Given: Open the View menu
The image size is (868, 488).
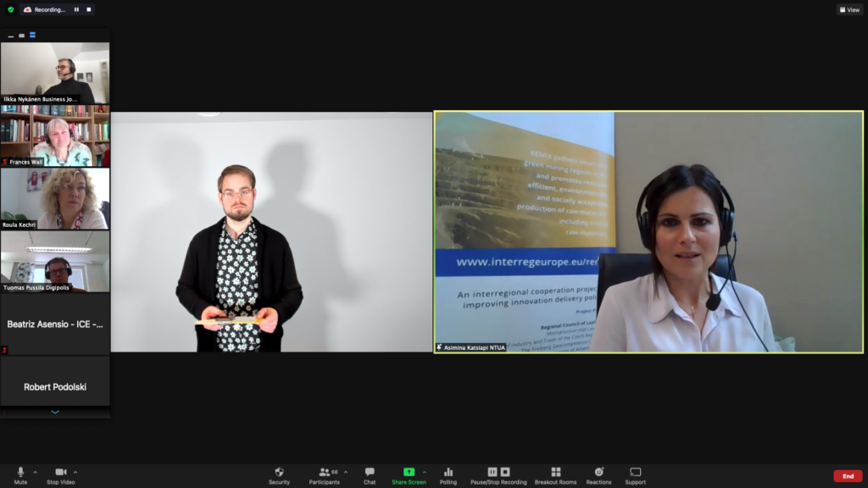Looking at the screenshot, I should tap(849, 9).
